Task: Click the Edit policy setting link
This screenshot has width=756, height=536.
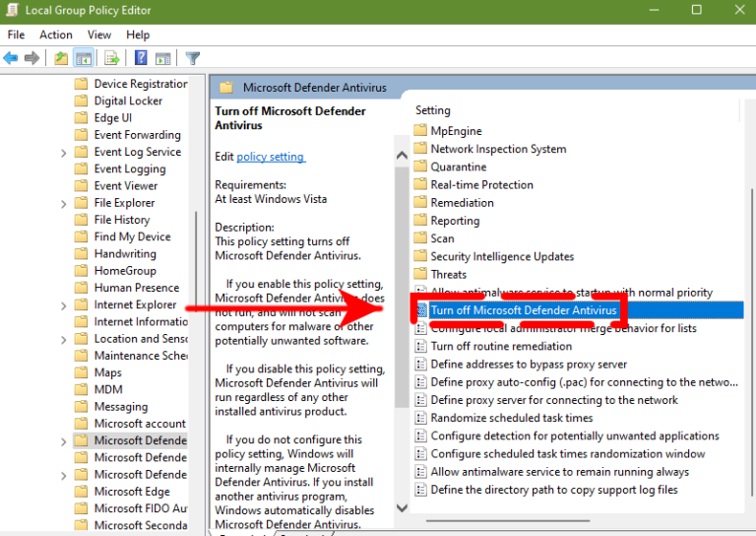Action: 271,157
